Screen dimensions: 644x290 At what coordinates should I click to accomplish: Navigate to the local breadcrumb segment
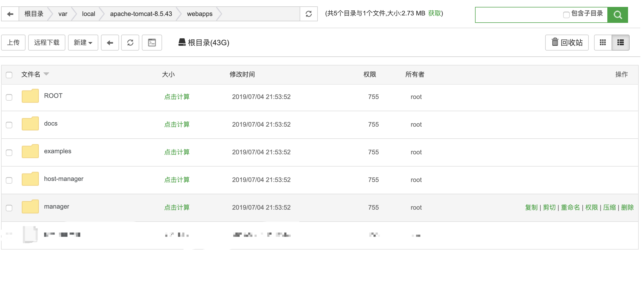(x=88, y=14)
